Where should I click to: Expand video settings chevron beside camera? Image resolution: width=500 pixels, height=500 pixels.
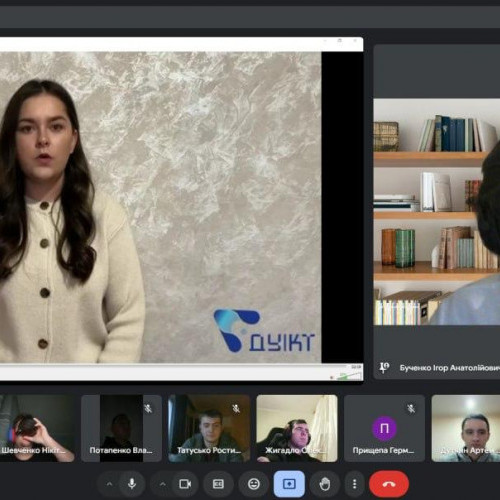point(163,484)
